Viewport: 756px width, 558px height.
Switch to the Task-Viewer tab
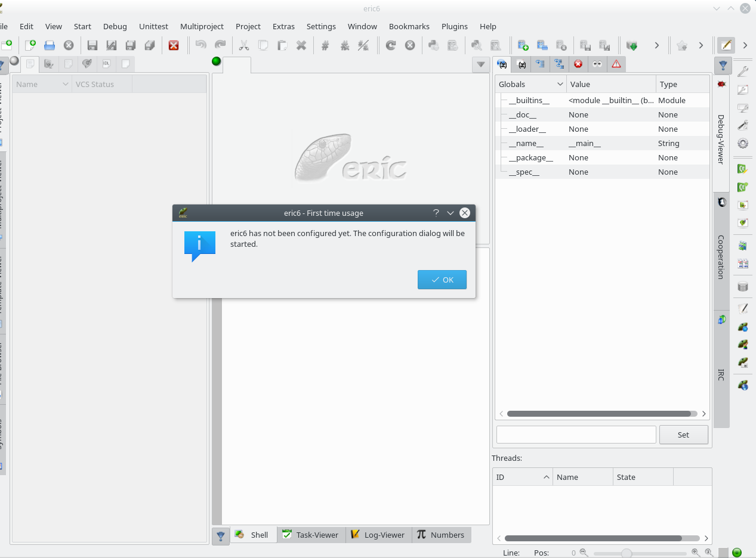coord(311,535)
